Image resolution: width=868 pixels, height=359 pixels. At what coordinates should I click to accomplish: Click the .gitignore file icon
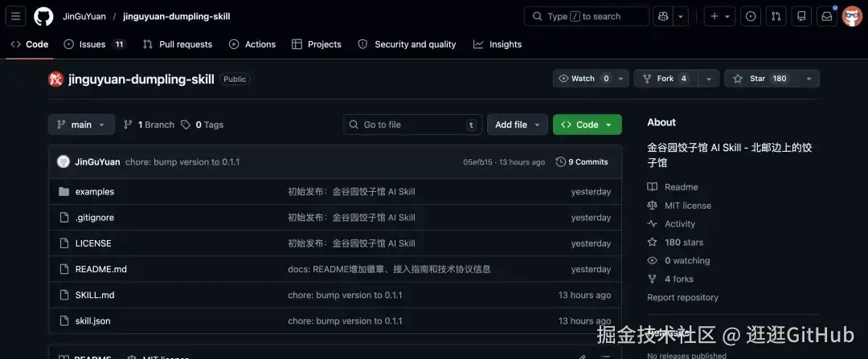63,218
